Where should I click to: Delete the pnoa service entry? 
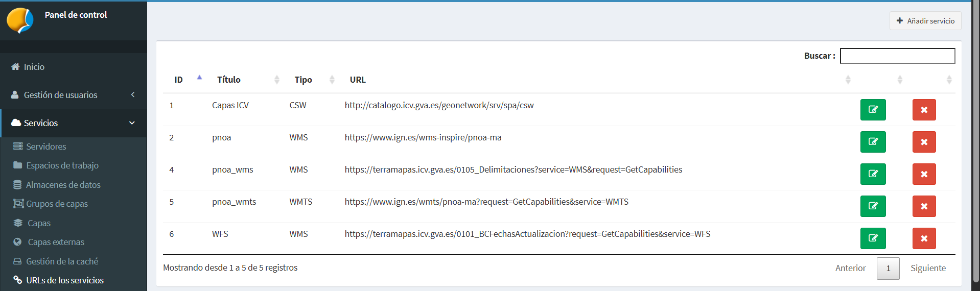(x=924, y=142)
